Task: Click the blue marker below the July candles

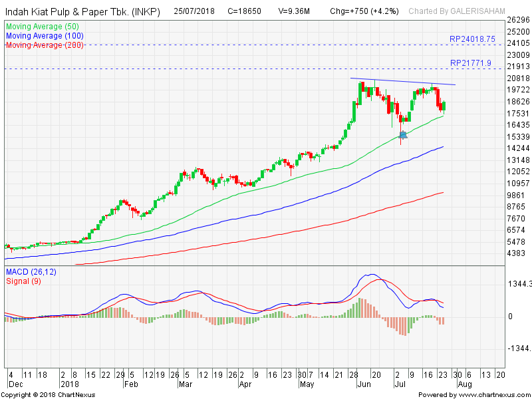Action: coord(402,135)
